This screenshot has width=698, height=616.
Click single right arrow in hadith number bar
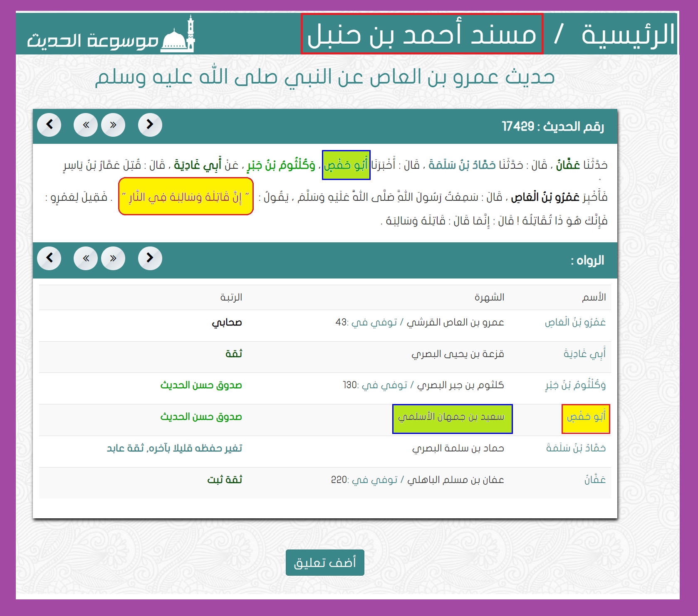150,125
